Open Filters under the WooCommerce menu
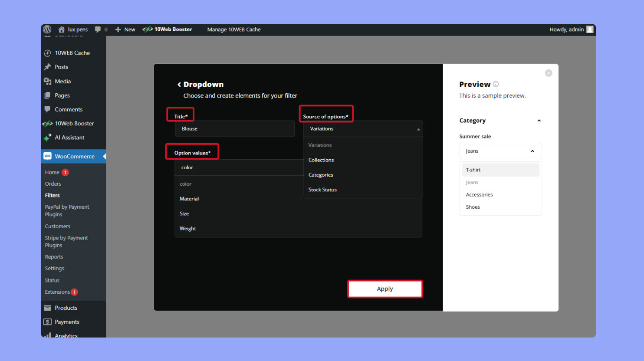Screen dimensions: 644x361 [52, 195]
